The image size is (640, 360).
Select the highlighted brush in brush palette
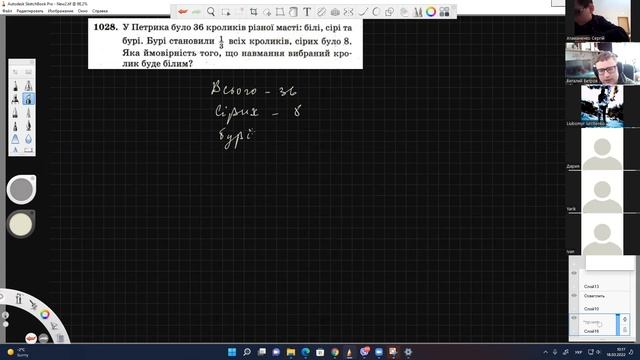click(28, 99)
